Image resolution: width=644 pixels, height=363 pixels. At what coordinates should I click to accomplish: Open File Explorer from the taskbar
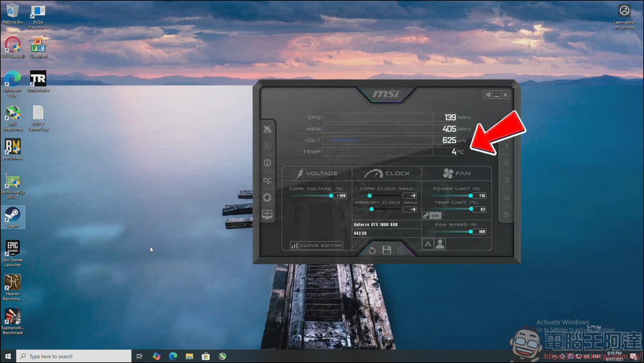(x=189, y=356)
